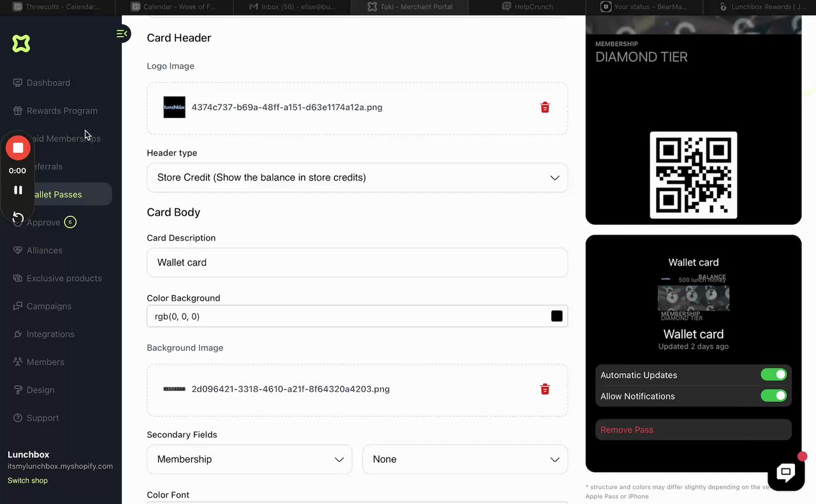Click background file name 2d096421-3318...png

pos(291,389)
